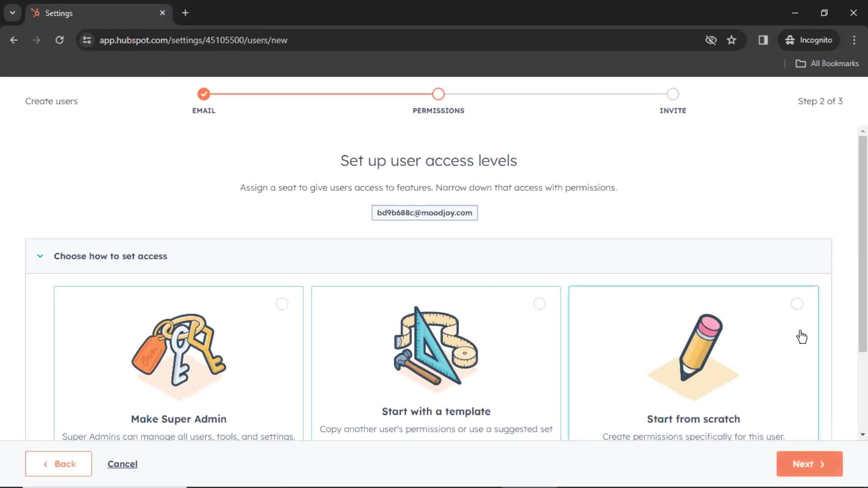Click the browser back navigation arrow

(14, 40)
